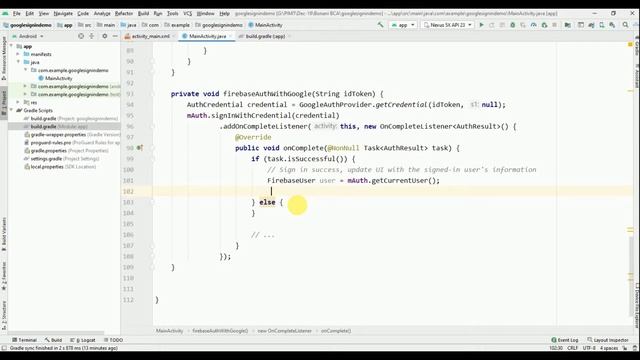Click the tool windows quick-access icon at bottom-left
Viewport: 640px width, 360px height.
(4, 348)
